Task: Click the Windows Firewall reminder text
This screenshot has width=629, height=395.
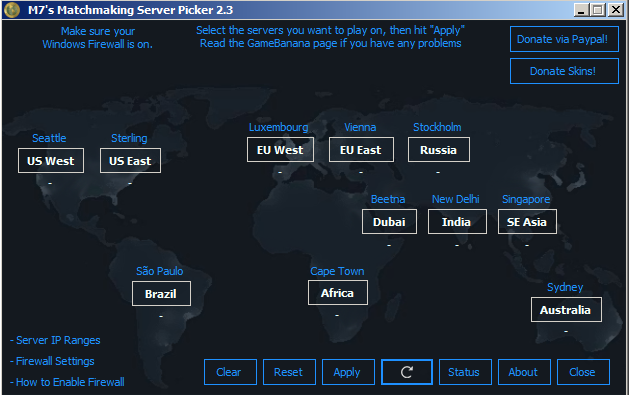Action: point(97,38)
